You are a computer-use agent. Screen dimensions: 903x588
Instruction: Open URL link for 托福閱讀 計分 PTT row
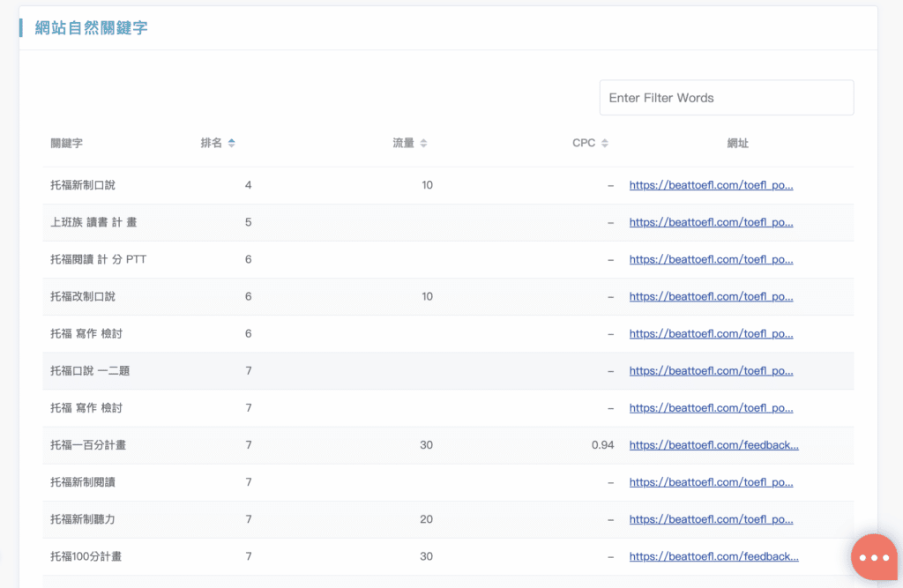pyautogui.click(x=711, y=259)
